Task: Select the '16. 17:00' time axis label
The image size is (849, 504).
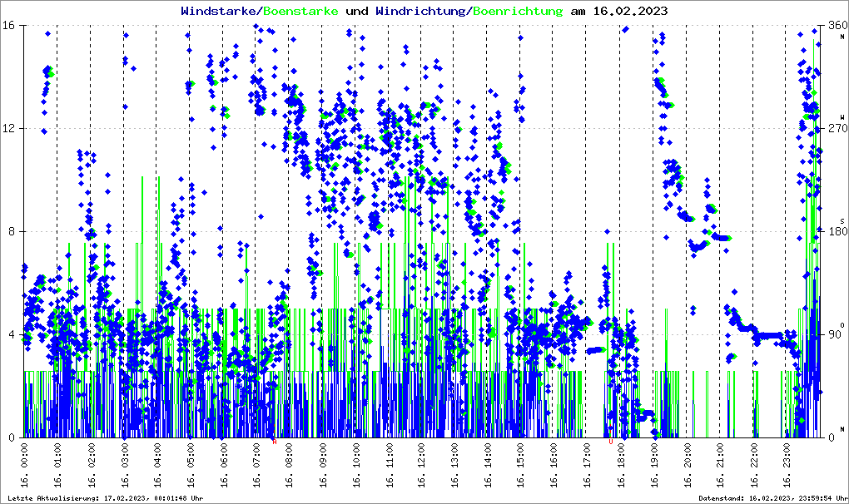Action: coord(587,466)
